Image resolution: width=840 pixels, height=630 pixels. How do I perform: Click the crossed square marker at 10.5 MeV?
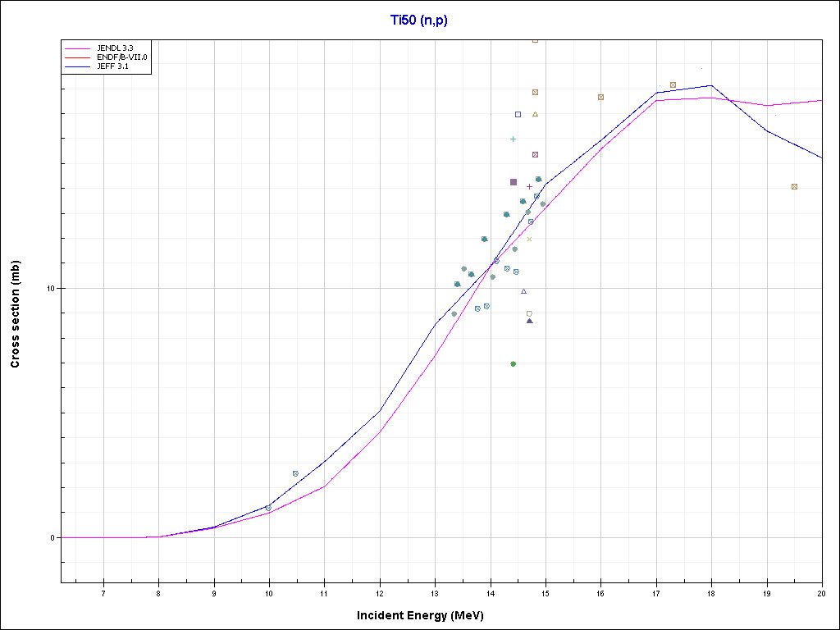coord(295,473)
